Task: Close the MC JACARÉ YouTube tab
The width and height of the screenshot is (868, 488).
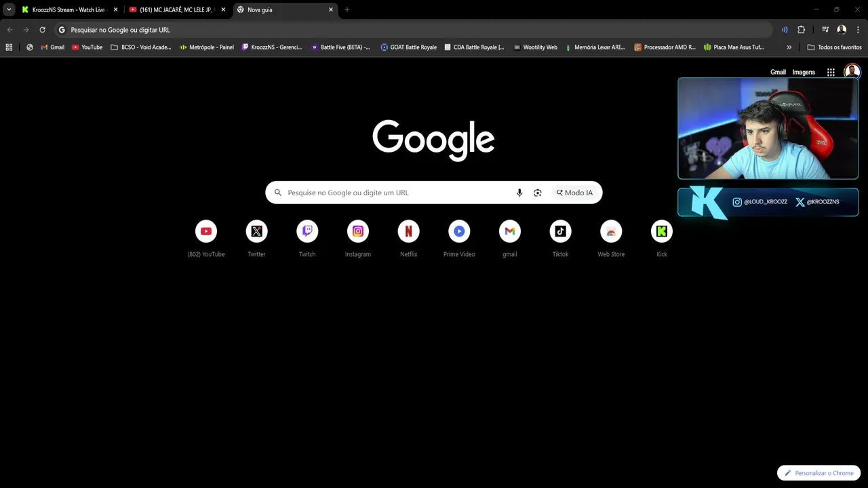Action: pyautogui.click(x=223, y=9)
